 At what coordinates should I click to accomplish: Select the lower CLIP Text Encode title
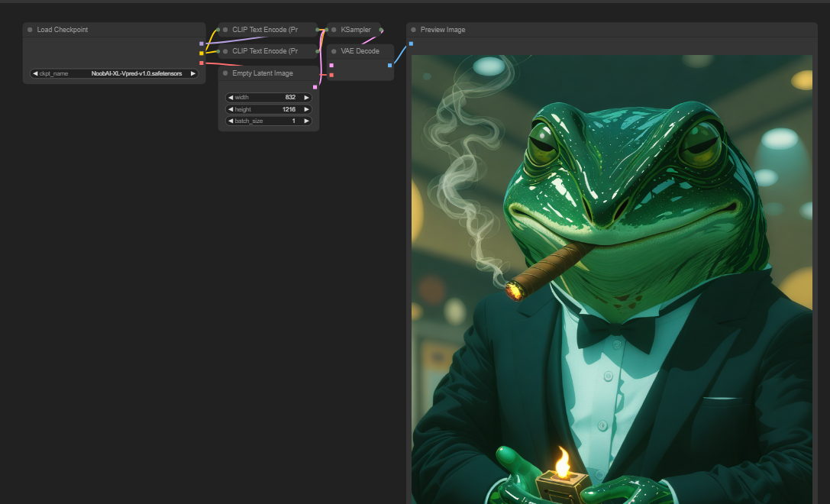tap(265, 51)
